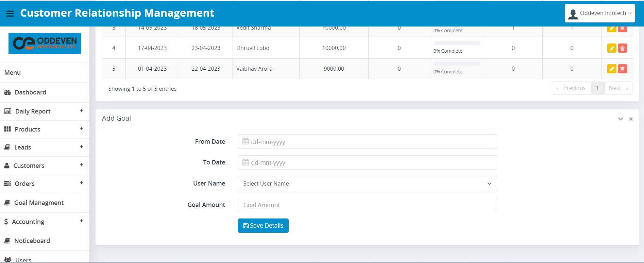Click the From Date input field
Image resolution: width=644 pixels, height=263 pixels.
coord(367,142)
